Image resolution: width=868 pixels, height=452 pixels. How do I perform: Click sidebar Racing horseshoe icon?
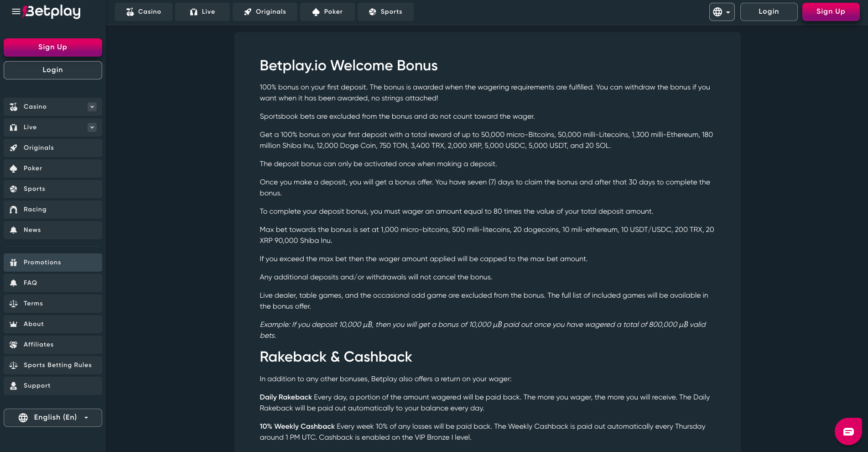click(14, 210)
